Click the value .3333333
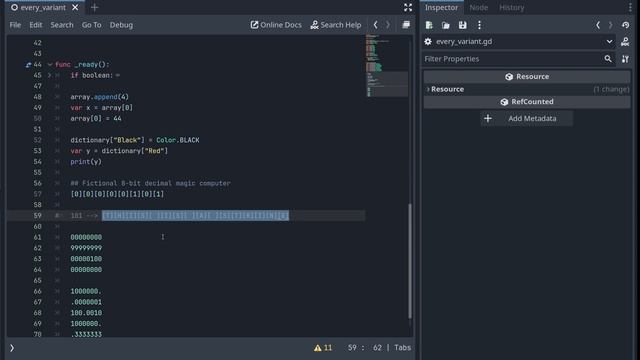 [86, 334]
